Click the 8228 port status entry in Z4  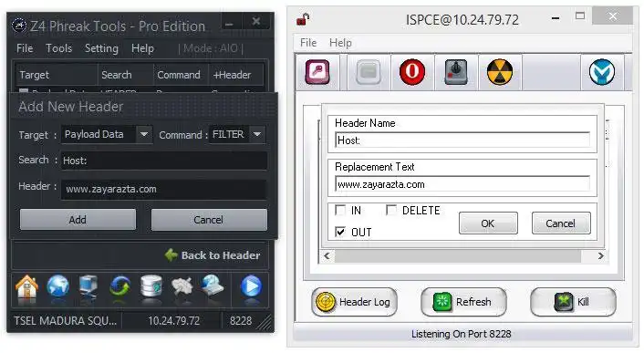click(x=241, y=320)
